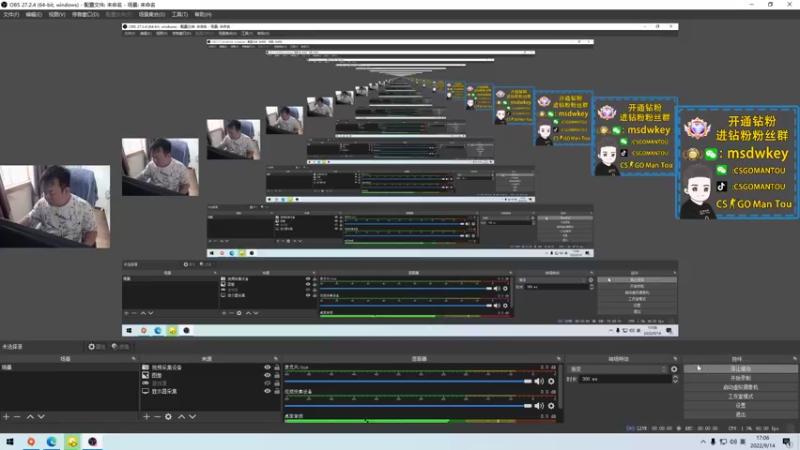The height and width of the screenshot is (450, 800).
Task: Open 麦克风/Aux audio settings gear
Action: pyautogui.click(x=551, y=381)
